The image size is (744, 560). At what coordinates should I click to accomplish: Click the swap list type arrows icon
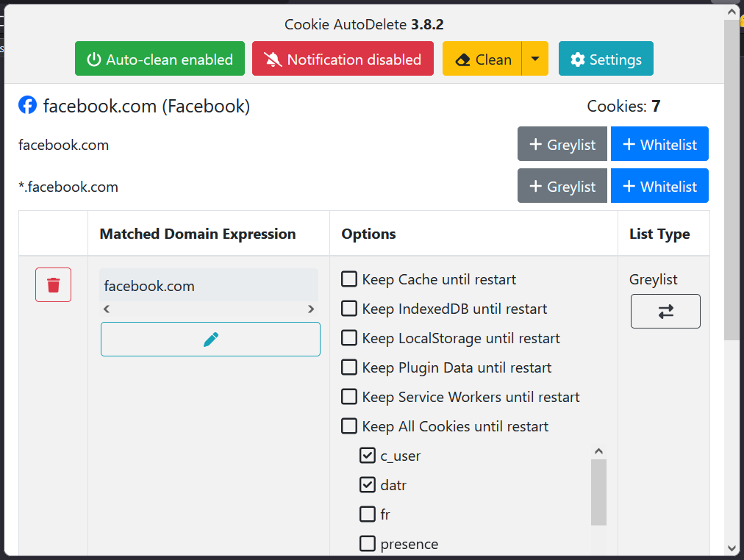pyautogui.click(x=665, y=312)
